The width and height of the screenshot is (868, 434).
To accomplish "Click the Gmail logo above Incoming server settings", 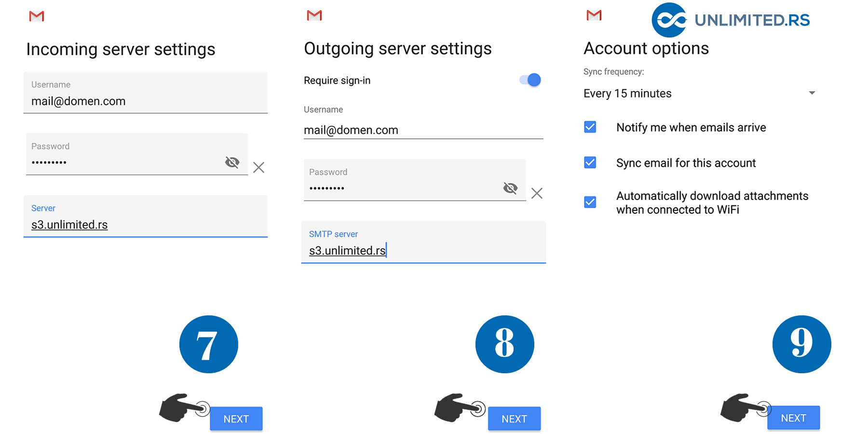I will point(37,16).
